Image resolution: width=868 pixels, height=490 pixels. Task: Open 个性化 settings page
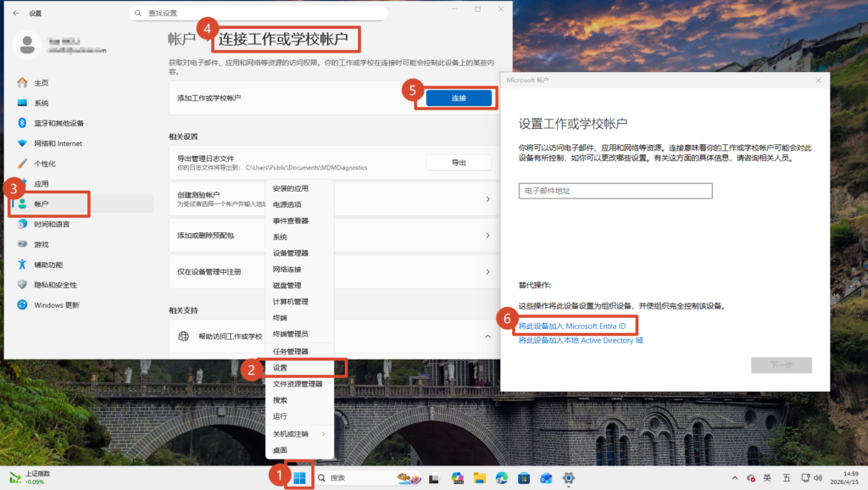click(45, 164)
